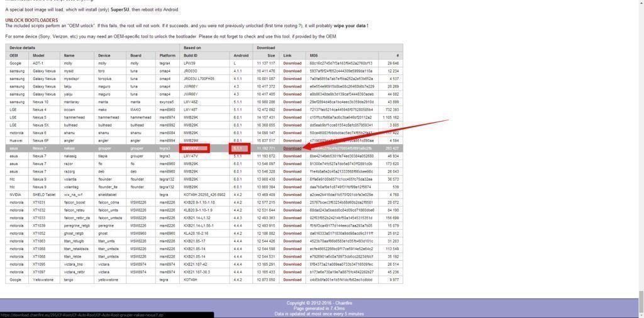Click the "Copyright © 2012-2016 - Chainfire" footer text
Viewport: 644px width, 318px height.
coord(319,303)
